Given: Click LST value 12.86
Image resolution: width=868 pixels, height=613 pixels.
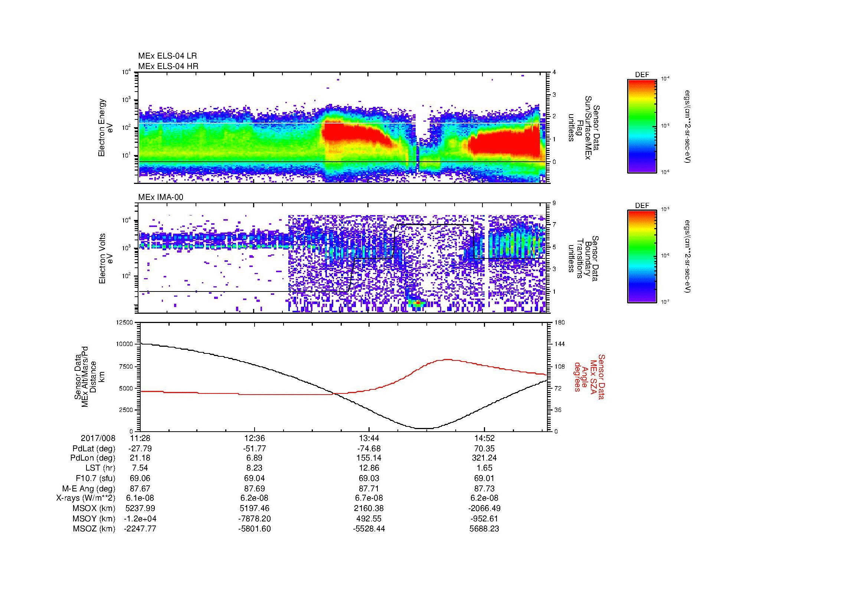Looking at the screenshot, I should click(369, 468).
